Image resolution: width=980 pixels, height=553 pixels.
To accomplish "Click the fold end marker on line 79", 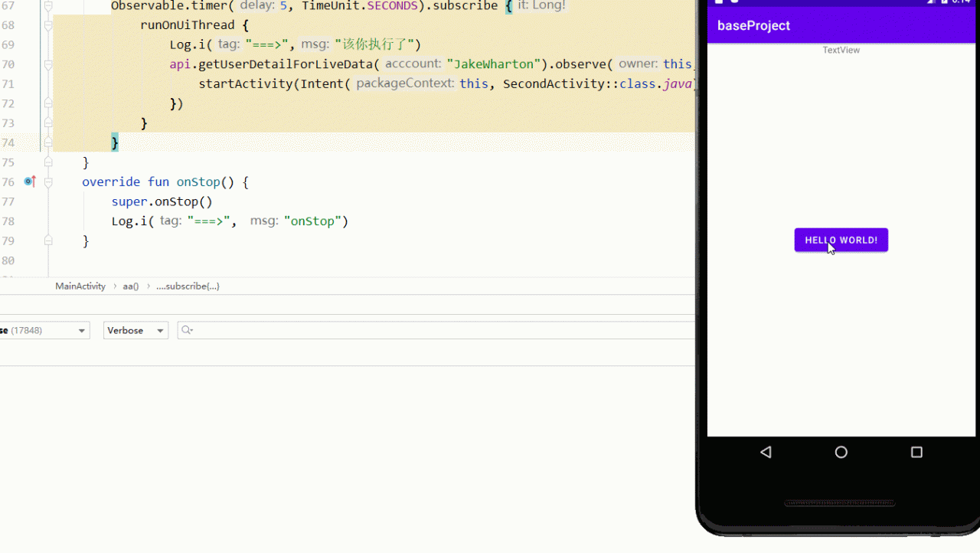I will coord(48,241).
